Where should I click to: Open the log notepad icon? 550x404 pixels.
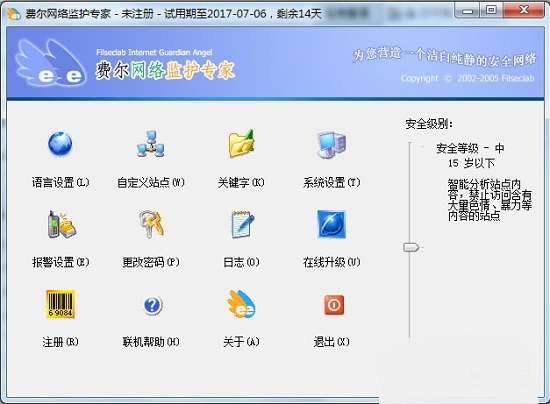(242, 224)
